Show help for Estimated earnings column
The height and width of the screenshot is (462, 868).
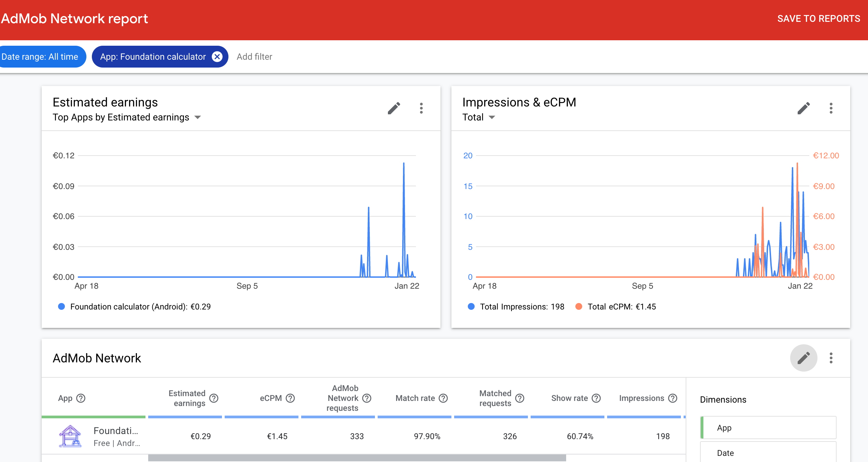214,398
